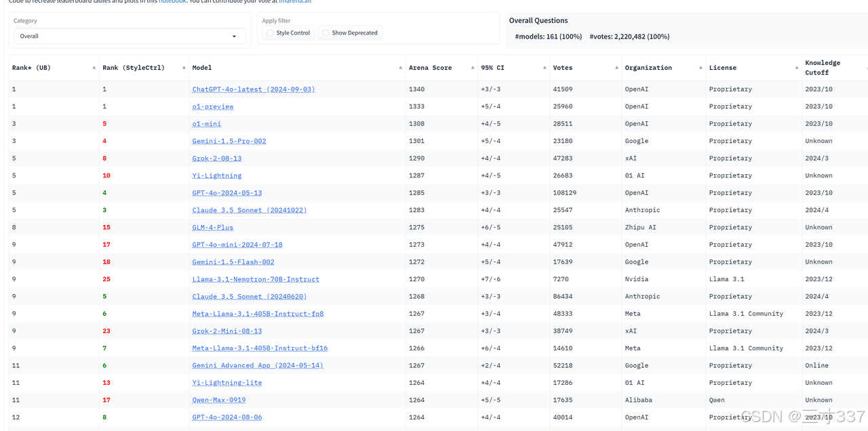Open the Yi-Lightning-lite model link
Screen dimensions: 868x431
[227, 383]
